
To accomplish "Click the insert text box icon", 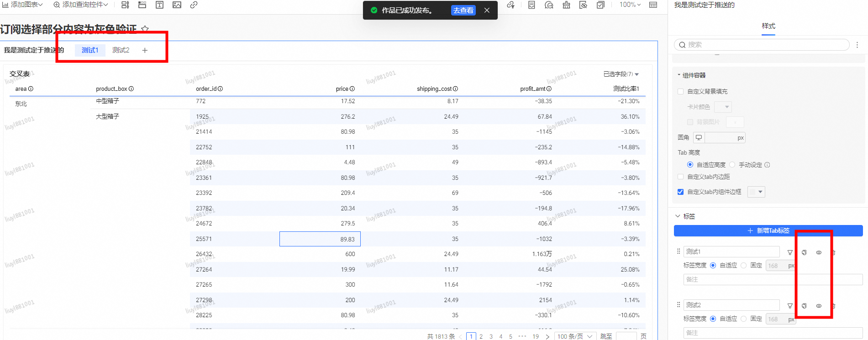I will coord(159,5).
